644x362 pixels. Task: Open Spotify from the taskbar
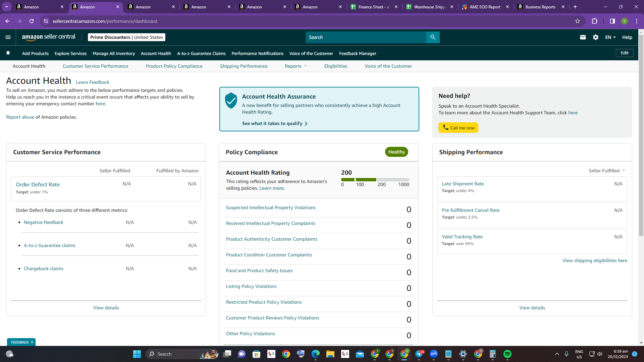click(507, 354)
